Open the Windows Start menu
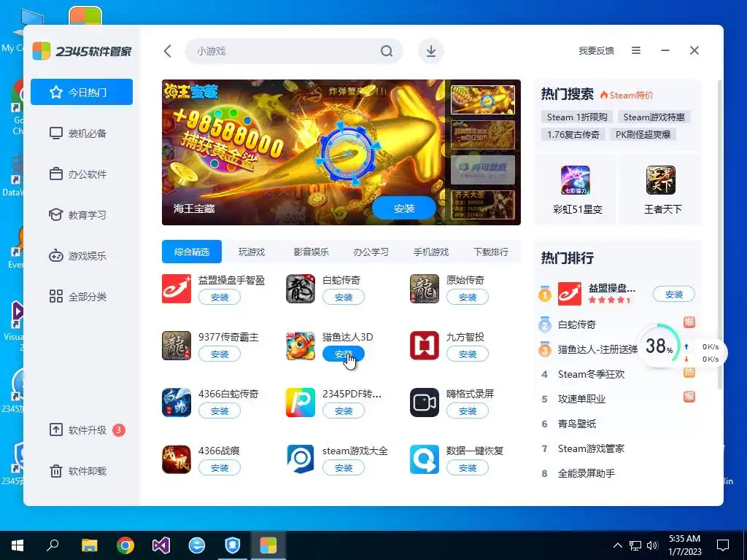747x560 pixels. click(x=18, y=545)
